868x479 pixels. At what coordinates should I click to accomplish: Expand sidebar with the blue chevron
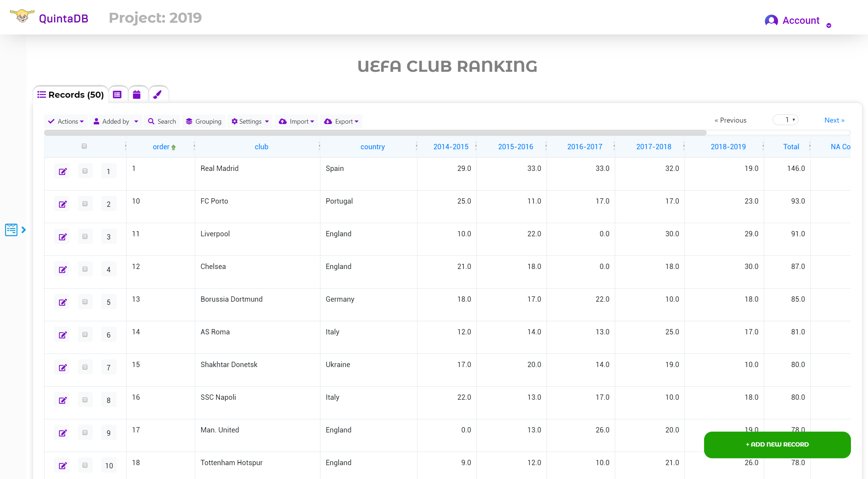[x=23, y=230]
